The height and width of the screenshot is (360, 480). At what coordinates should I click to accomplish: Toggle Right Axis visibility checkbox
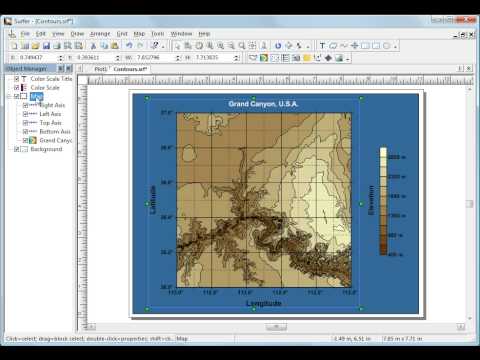point(25,105)
